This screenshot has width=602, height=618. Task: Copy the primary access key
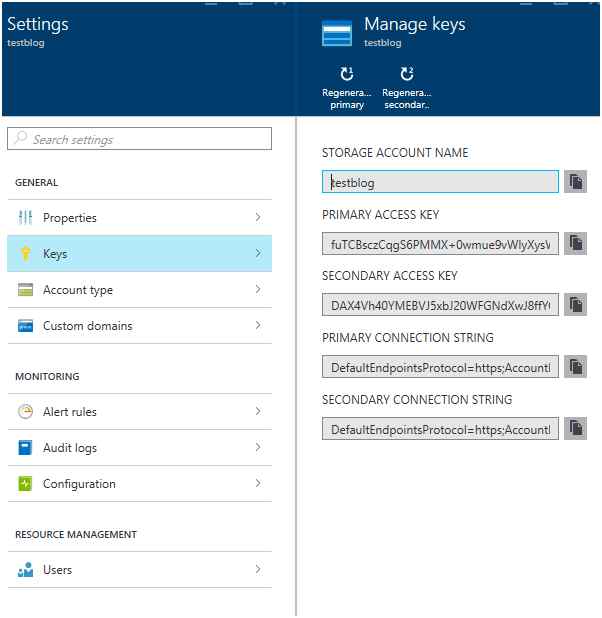(575, 243)
